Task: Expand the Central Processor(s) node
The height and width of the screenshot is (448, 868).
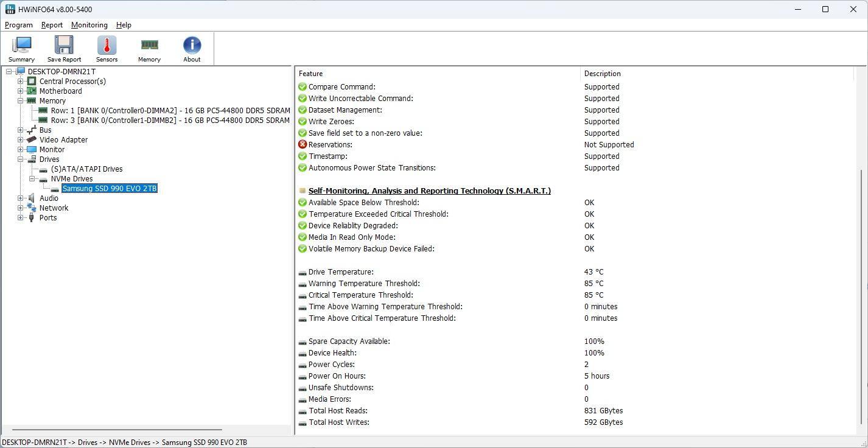Action: 20,82
